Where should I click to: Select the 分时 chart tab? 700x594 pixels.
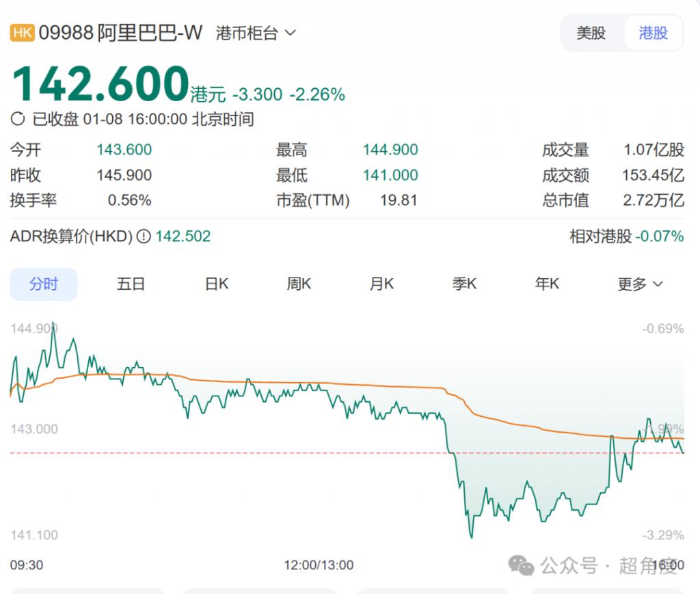[x=44, y=284]
